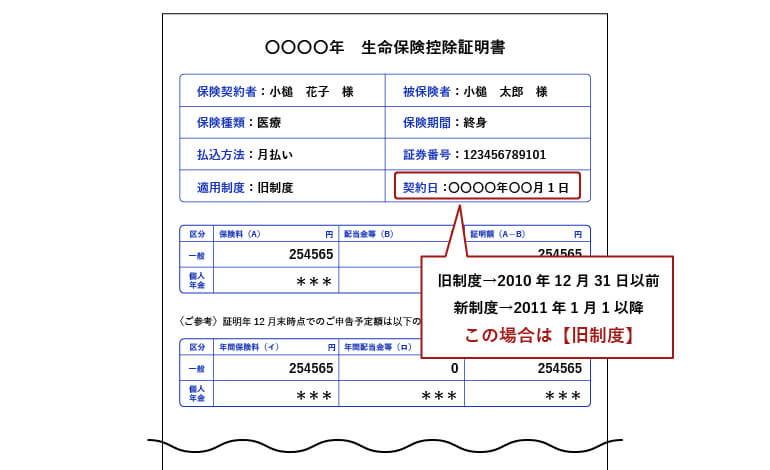Click the red text この場合は【旧制度】
770x470 pixels.
coord(548,335)
